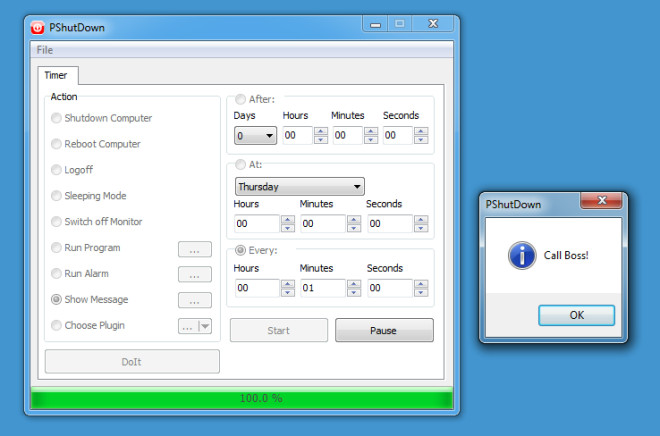This screenshot has width=660, height=436.
Task: Click the green 100.0 % progress bar
Action: 242,398
